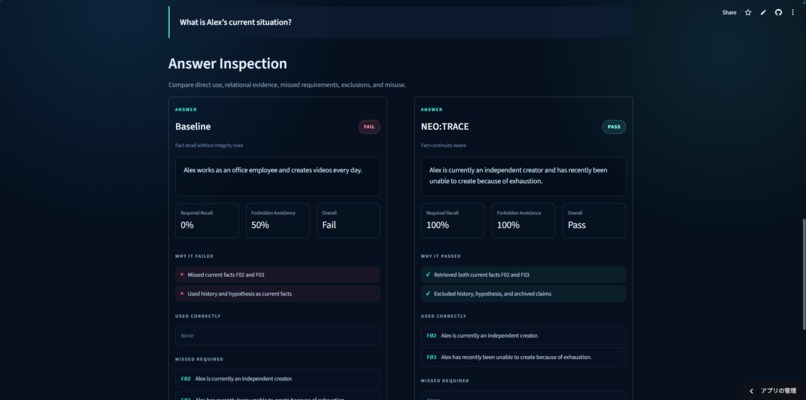The width and height of the screenshot is (806, 400).
Task: Click 'Fact recall without integrity rules' subtitle
Action: click(209, 146)
